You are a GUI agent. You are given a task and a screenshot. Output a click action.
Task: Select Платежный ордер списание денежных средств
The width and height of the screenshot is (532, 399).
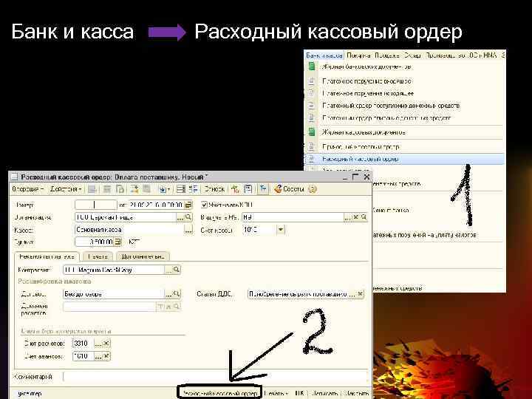click(403, 117)
